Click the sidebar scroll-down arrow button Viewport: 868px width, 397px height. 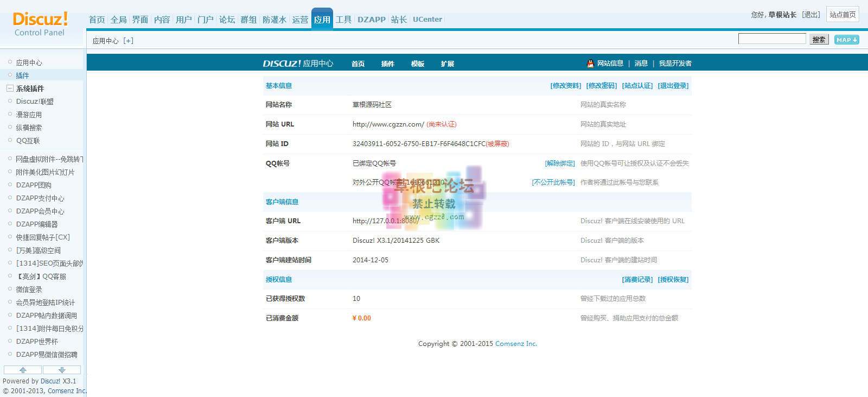pyautogui.click(x=62, y=370)
